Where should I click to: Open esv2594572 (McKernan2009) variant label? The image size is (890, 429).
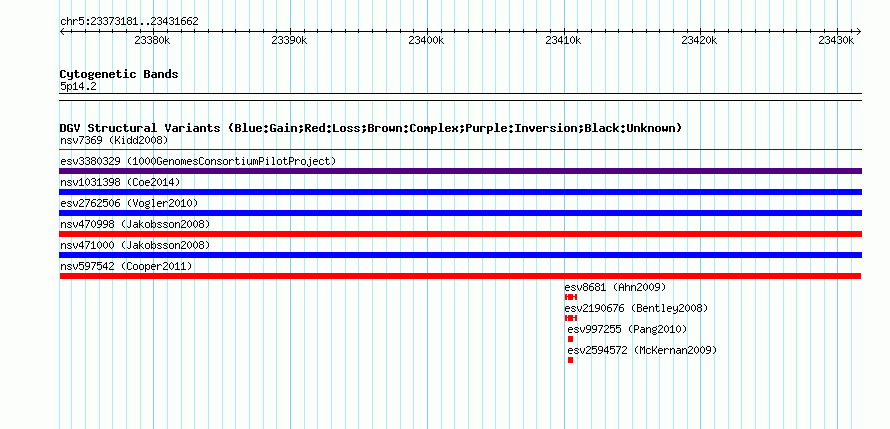(x=643, y=350)
